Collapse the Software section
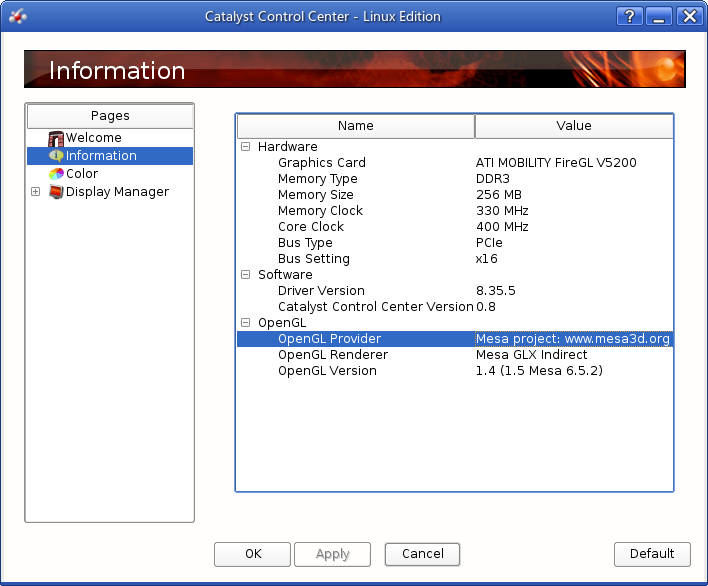Viewport: 708px width, 586px height. tap(246, 274)
